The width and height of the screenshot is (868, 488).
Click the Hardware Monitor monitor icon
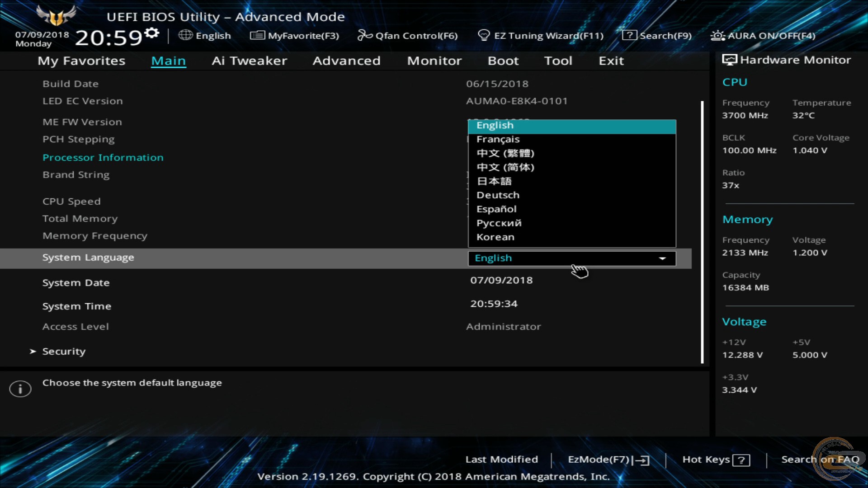click(x=729, y=60)
